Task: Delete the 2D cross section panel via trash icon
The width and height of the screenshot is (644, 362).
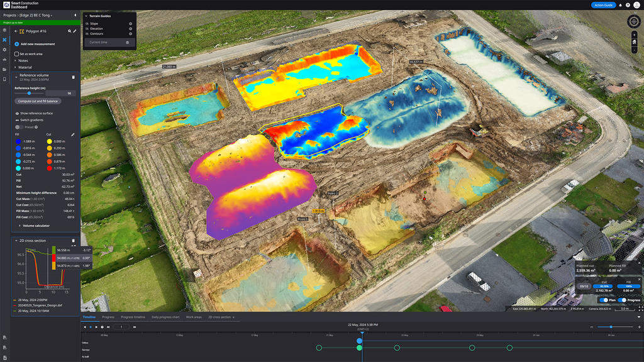Action: point(74,241)
